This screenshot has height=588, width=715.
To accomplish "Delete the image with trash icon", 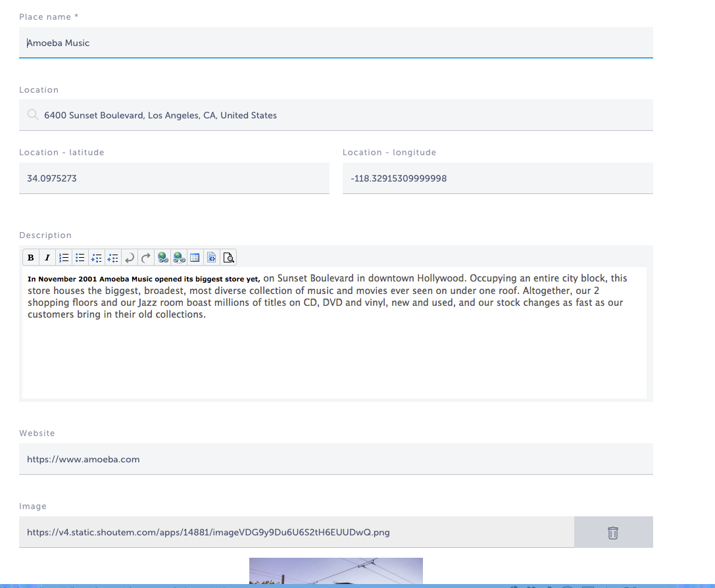I will click(613, 532).
